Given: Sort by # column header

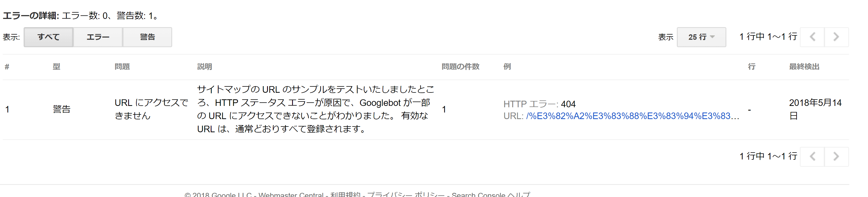Looking at the screenshot, I should [7, 67].
